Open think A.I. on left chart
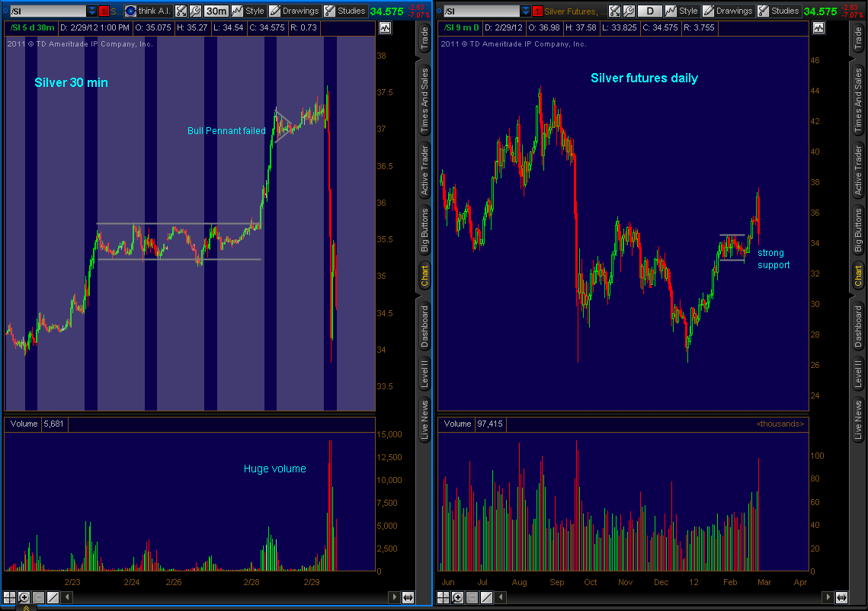 pyautogui.click(x=146, y=11)
